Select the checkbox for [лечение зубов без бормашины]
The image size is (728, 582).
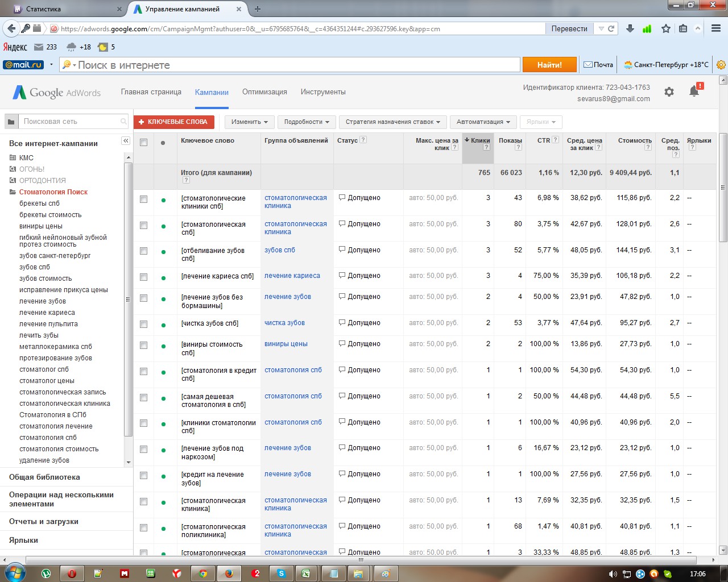point(143,298)
